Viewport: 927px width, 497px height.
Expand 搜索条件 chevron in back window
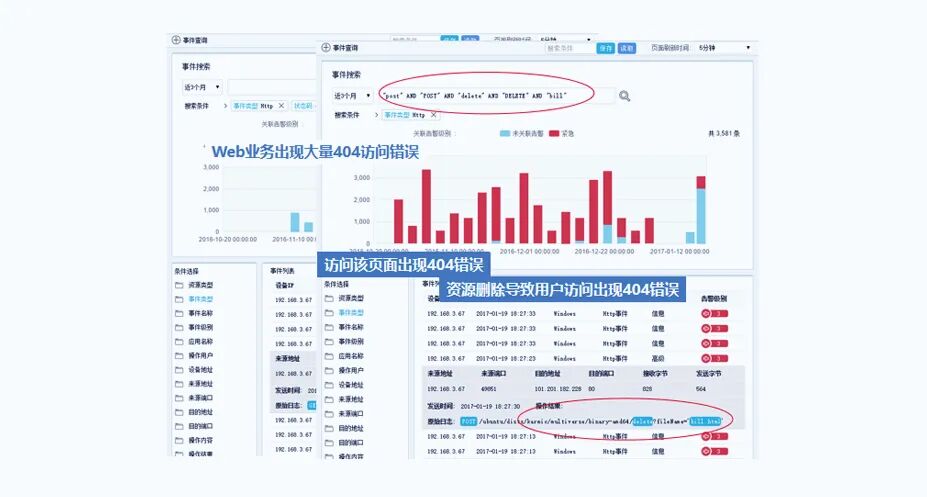click(x=225, y=106)
